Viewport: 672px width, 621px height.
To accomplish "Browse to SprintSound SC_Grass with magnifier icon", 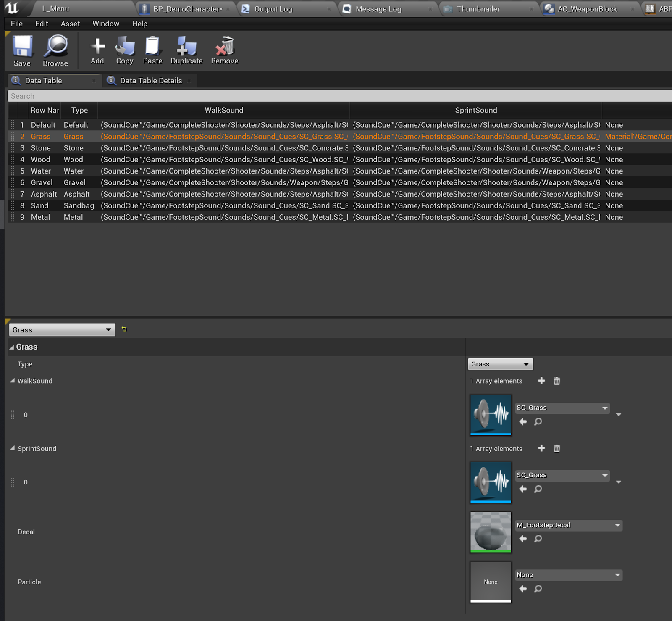I will click(x=538, y=489).
